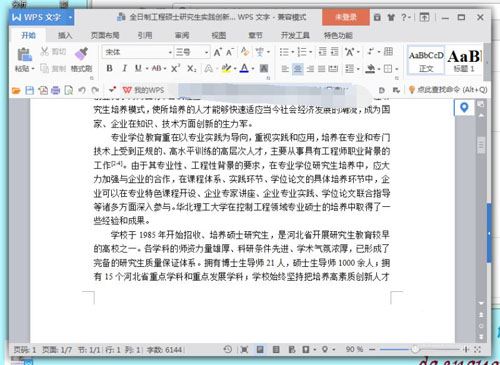Expand the bullet list dropdown arrow
This screenshot has height=365, width=500.
[x=292, y=52]
